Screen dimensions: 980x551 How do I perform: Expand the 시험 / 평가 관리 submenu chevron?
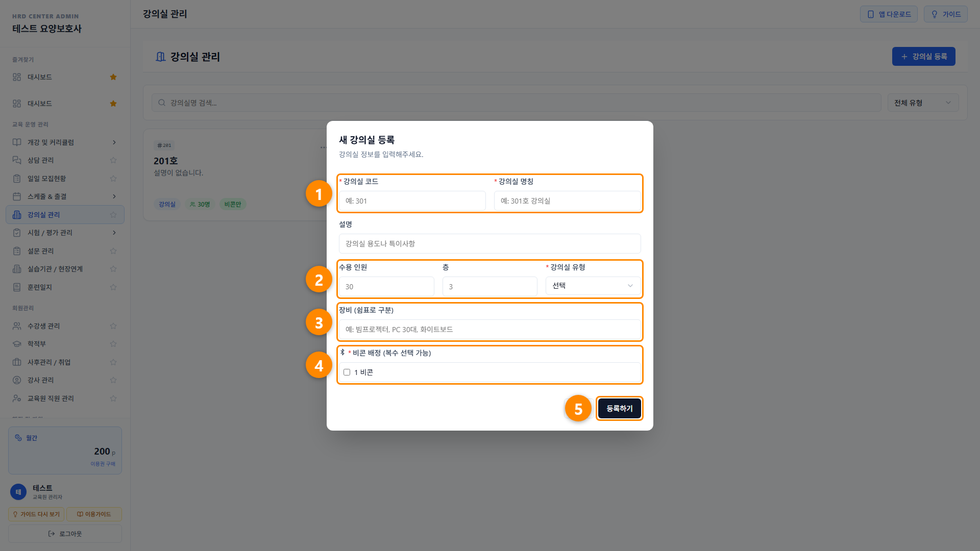click(114, 233)
